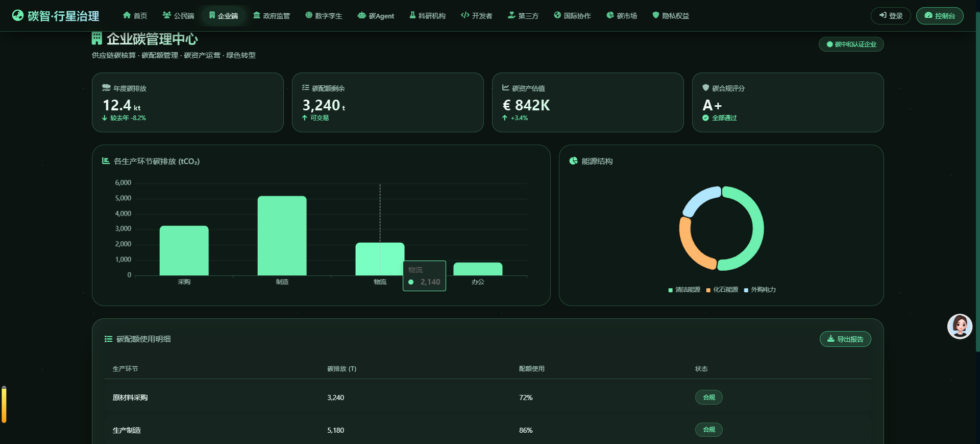Click the pie icon beside 能源结构
This screenshot has width=980, height=444.
click(574, 161)
